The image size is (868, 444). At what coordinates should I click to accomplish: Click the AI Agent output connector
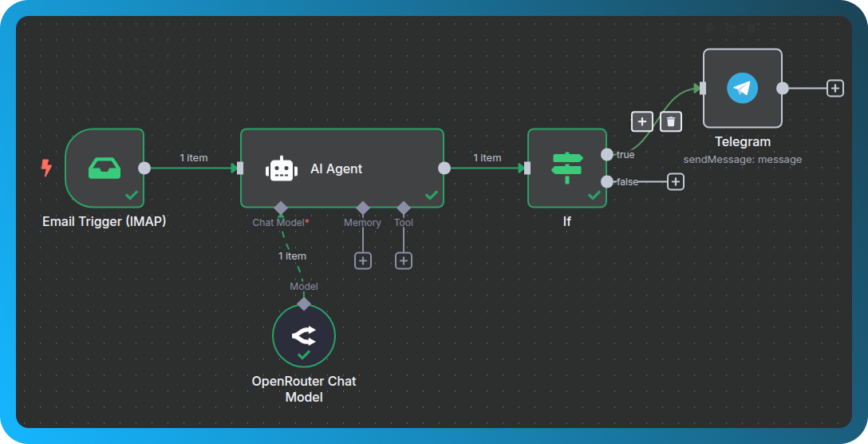(x=444, y=168)
